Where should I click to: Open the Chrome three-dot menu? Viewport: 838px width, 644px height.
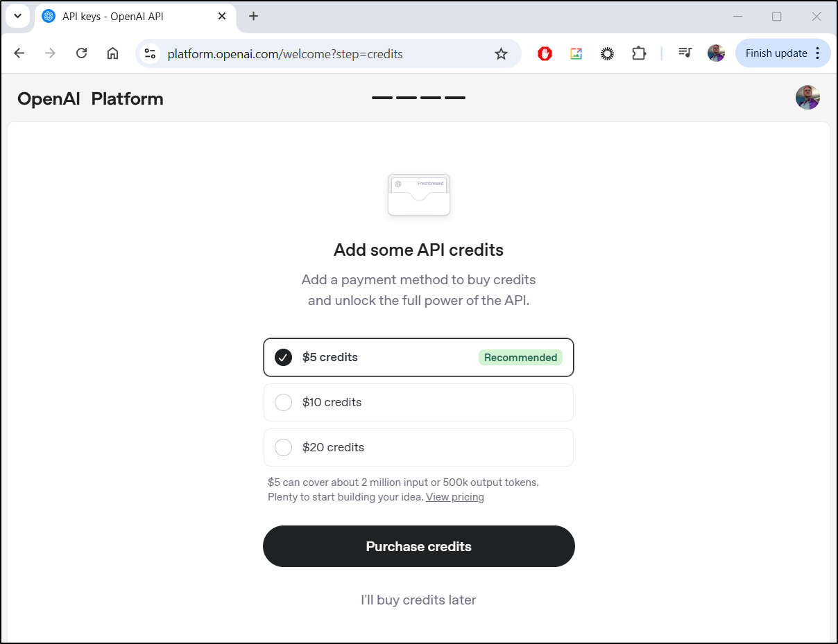pyautogui.click(x=818, y=53)
